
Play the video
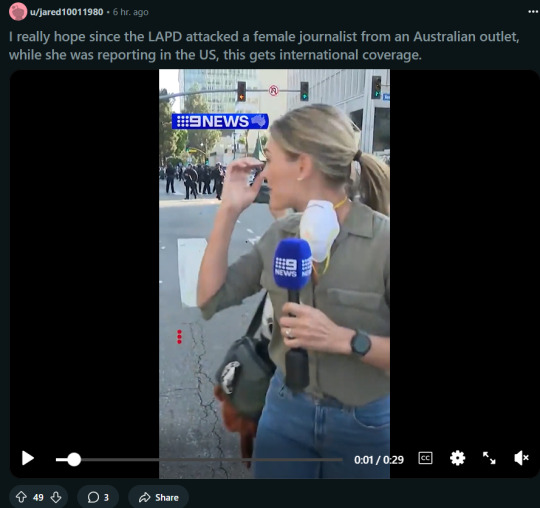(x=28, y=458)
